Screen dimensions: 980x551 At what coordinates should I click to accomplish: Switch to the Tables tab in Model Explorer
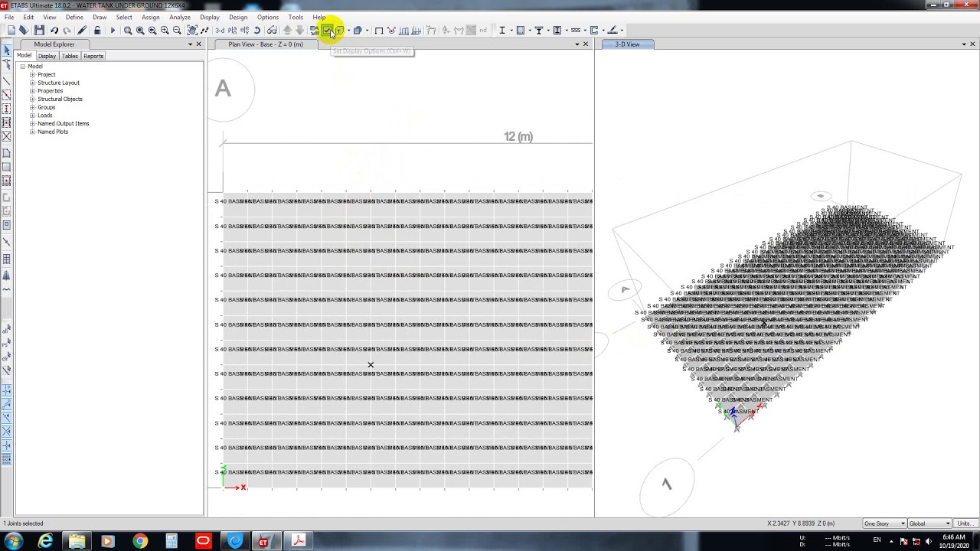[70, 56]
